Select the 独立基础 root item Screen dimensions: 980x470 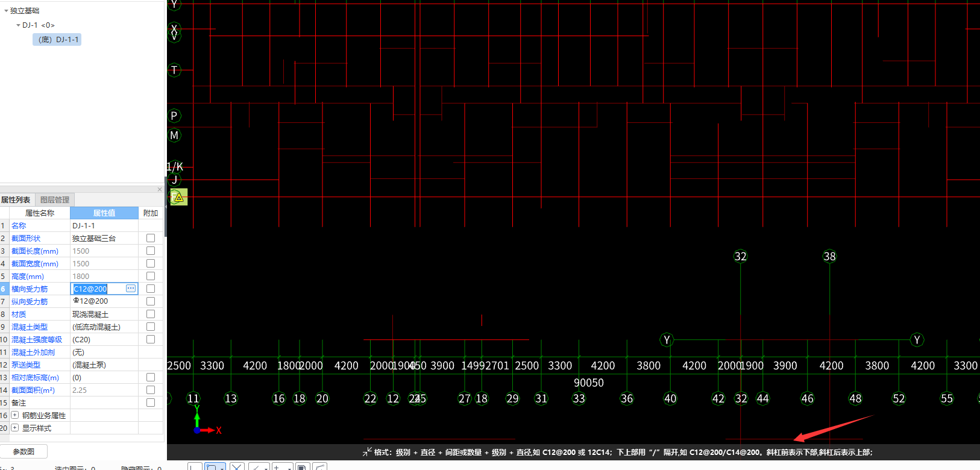25,11
